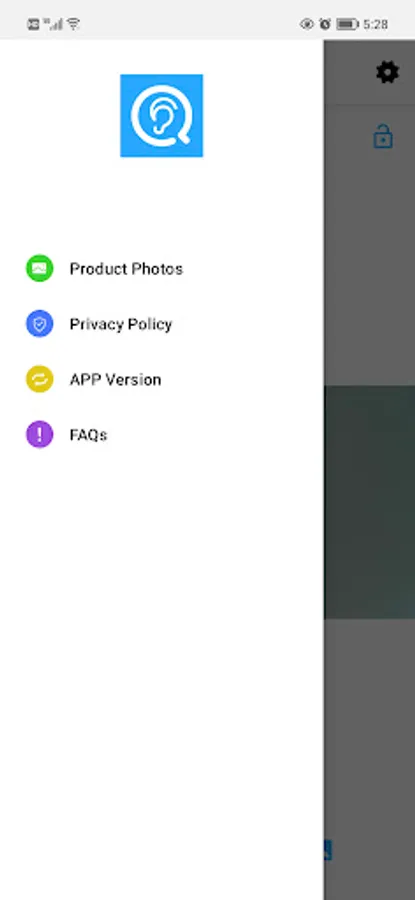Open settings via the gear icon
Viewport: 415px width, 900px height.
[x=387, y=73]
